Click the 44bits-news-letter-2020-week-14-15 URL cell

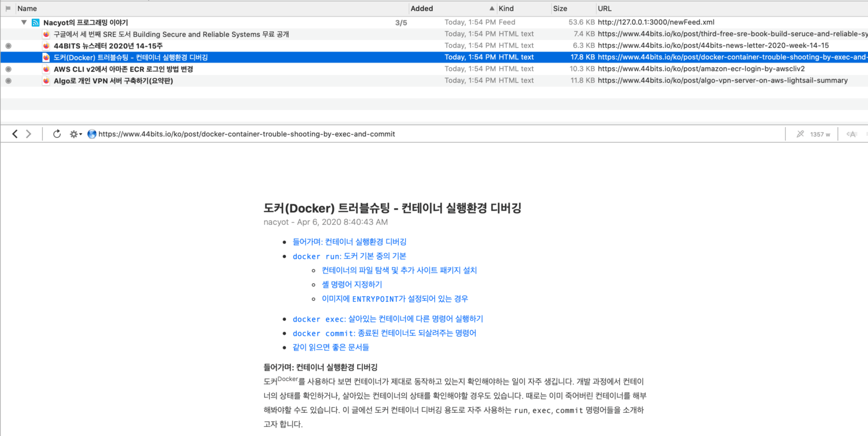click(713, 46)
